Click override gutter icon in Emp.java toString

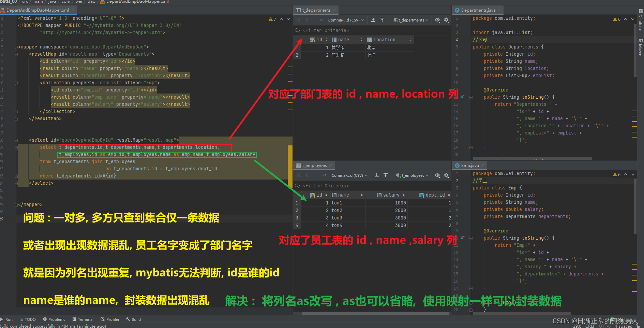[x=463, y=238]
